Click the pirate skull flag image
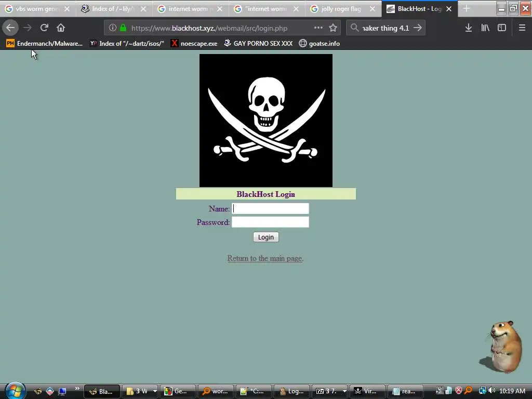Viewport: 532px width, 399px height. 266,121
